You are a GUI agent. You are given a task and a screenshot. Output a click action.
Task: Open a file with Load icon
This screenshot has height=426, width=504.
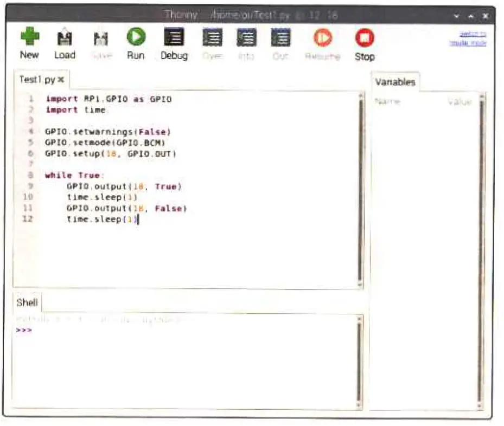click(x=65, y=37)
